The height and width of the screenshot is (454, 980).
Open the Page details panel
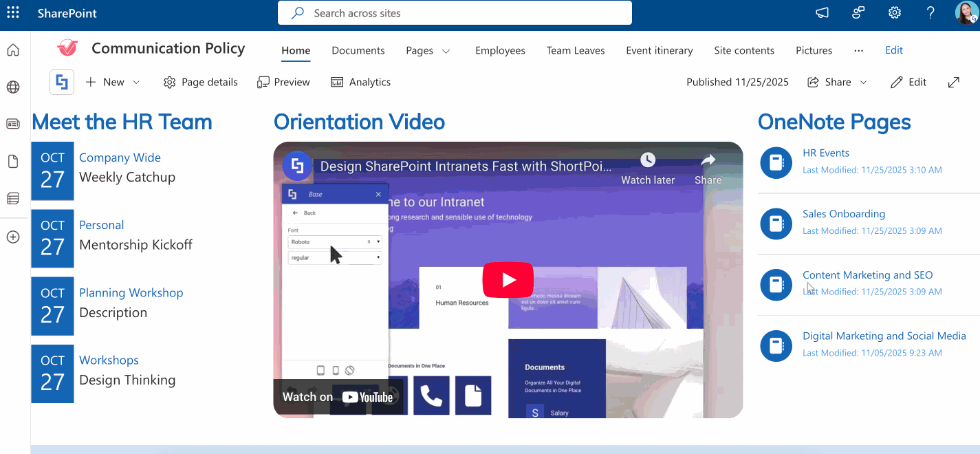pyautogui.click(x=200, y=82)
